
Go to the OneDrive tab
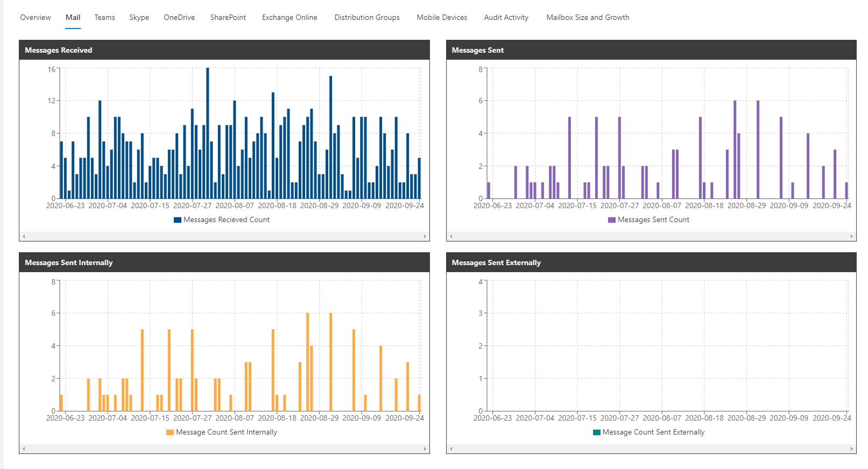(x=179, y=17)
